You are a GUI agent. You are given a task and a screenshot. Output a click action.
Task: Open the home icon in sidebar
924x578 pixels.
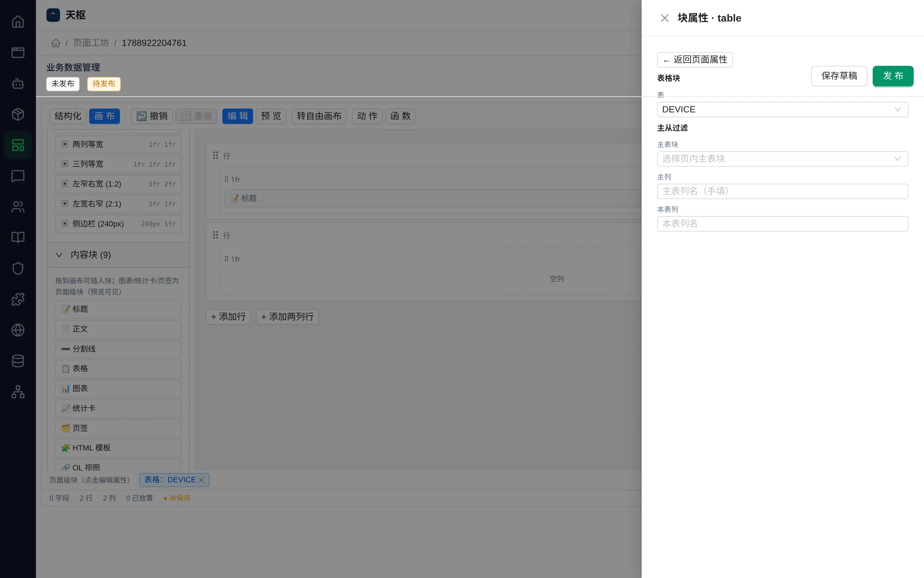pos(18,22)
